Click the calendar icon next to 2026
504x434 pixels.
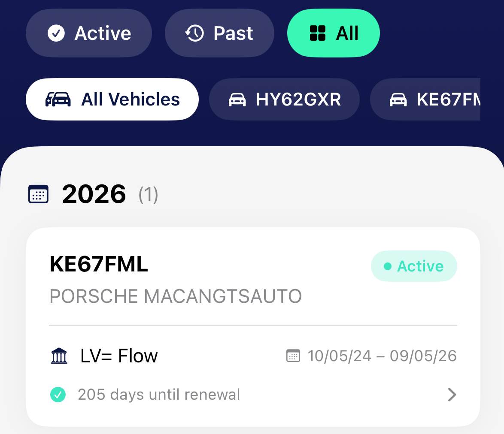click(x=38, y=194)
